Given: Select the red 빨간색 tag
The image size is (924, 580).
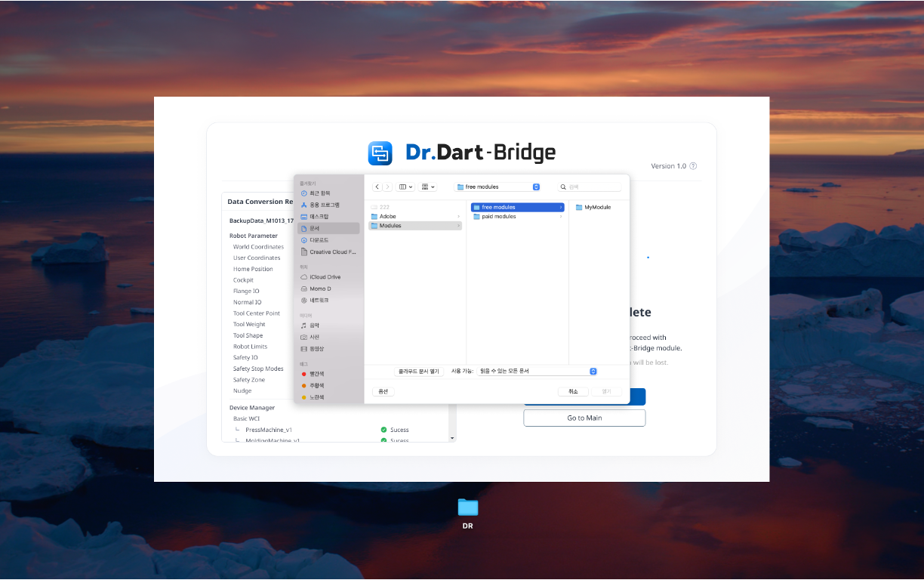Looking at the screenshot, I should pyautogui.click(x=316, y=374).
